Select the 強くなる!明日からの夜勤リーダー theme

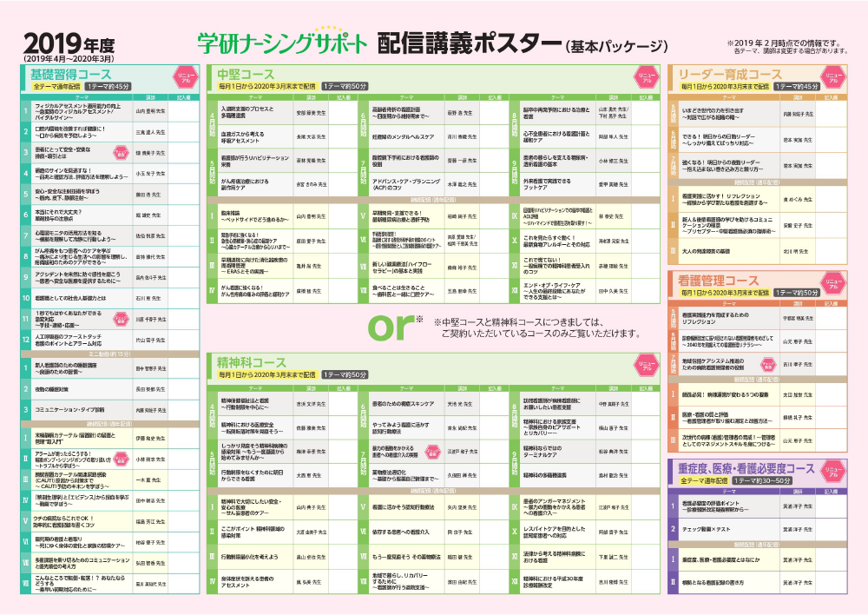722,166
